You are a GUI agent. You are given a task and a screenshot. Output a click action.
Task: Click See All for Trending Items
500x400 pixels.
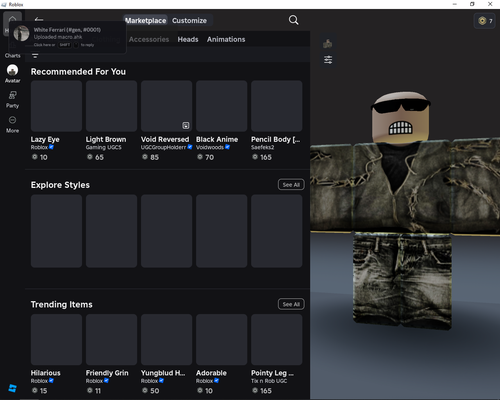pyautogui.click(x=291, y=304)
